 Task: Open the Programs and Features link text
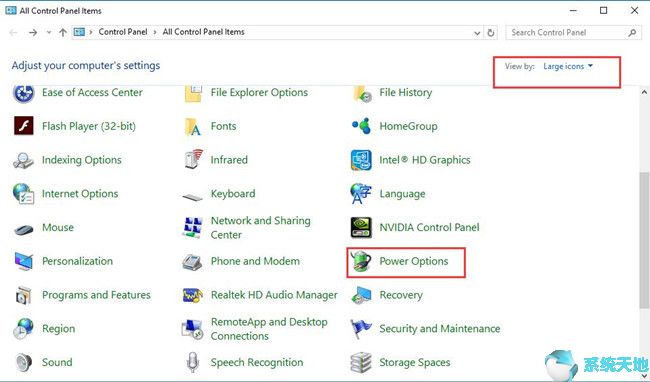tap(96, 295)
